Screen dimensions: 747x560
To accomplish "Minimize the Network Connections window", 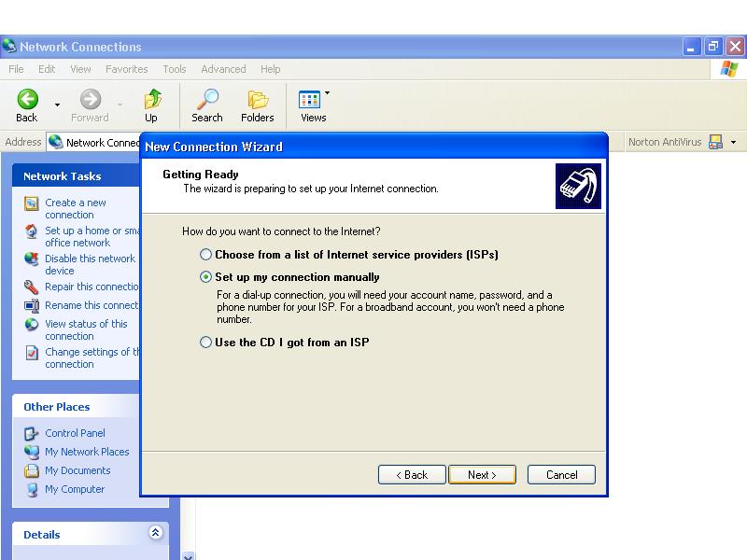I will point(691,47).
